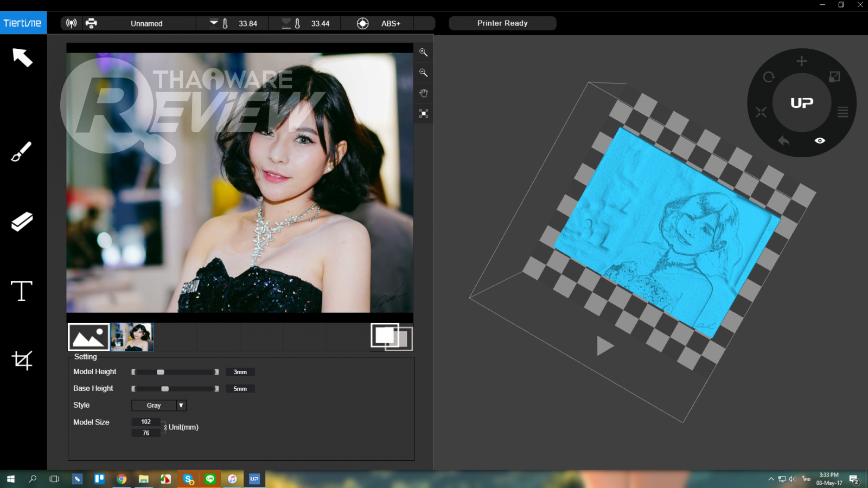Click the ABS+ material label
This screenshot has width=868, height=488.
[x=391, y=23]
